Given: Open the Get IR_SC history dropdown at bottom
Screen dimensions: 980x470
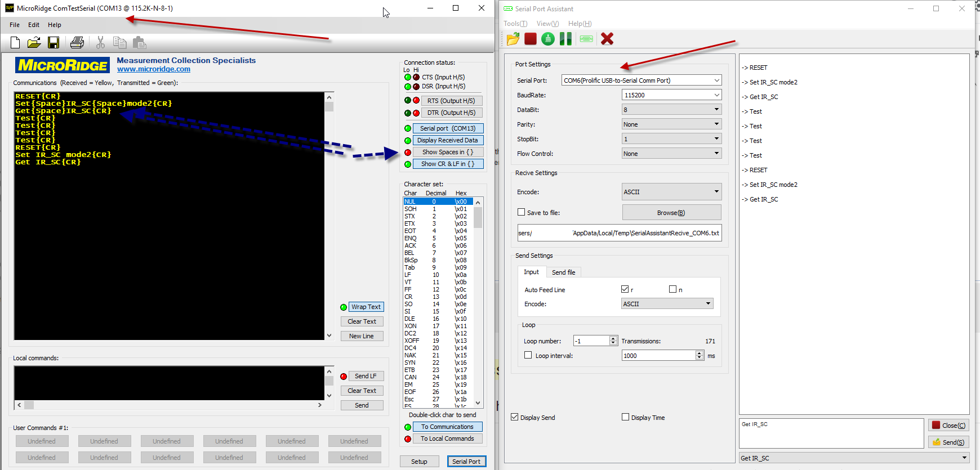Looking at the screenshot, I should click(x=854, y=458).
